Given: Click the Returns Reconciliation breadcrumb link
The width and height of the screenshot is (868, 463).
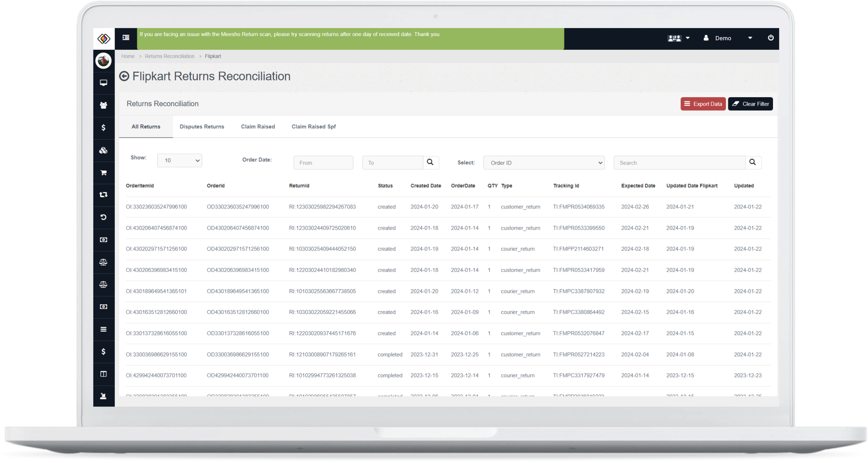Looking at the screenshot, I should [169, 56].
